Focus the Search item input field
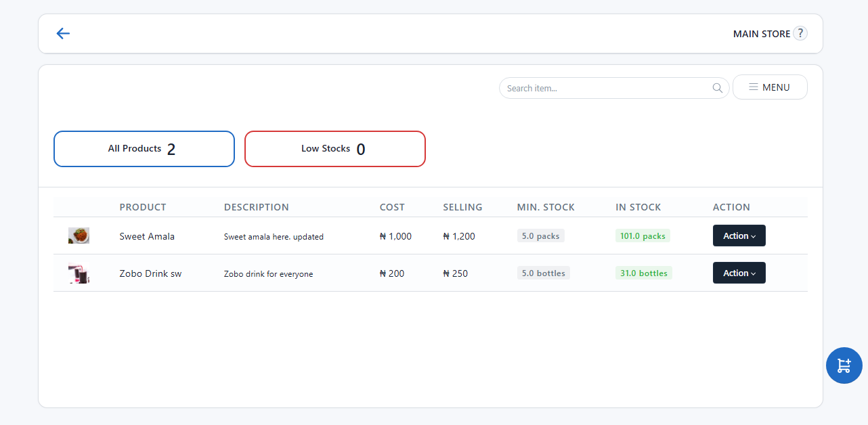This screenshot has height=425, width=868. [x=606, y=88]
